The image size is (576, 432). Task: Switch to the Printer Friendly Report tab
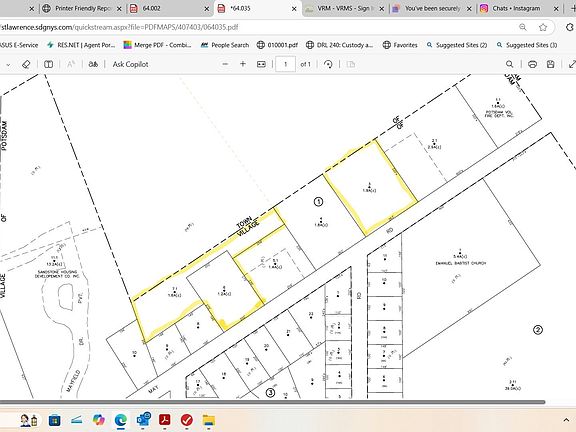click(x=82, y=8)
